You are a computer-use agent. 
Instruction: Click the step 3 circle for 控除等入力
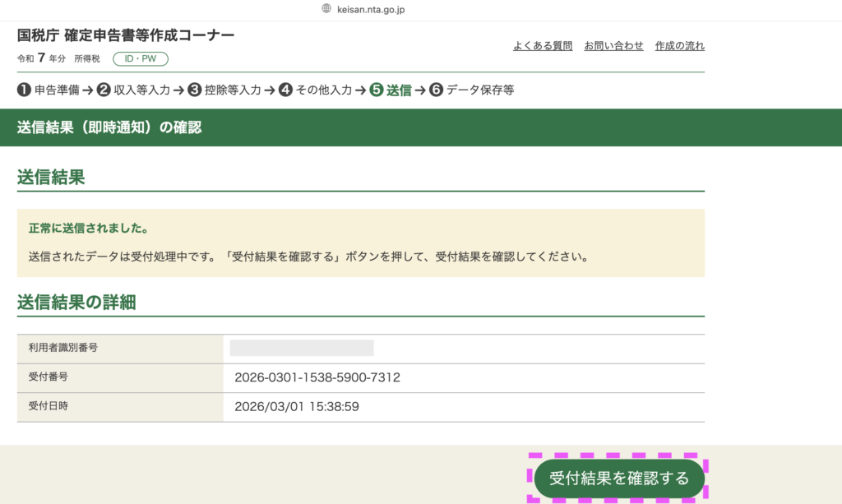tap(195, 90)
